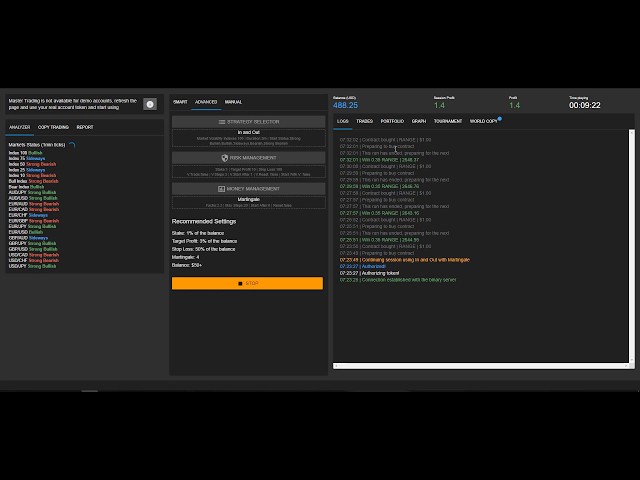
Task: Switch to the Smart tab
Action: click(x=180, y=102)
